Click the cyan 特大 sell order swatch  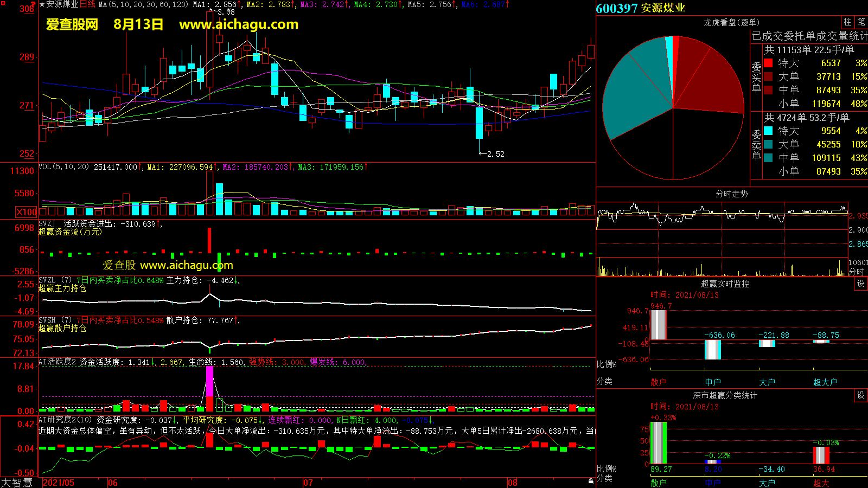(768, 131)
